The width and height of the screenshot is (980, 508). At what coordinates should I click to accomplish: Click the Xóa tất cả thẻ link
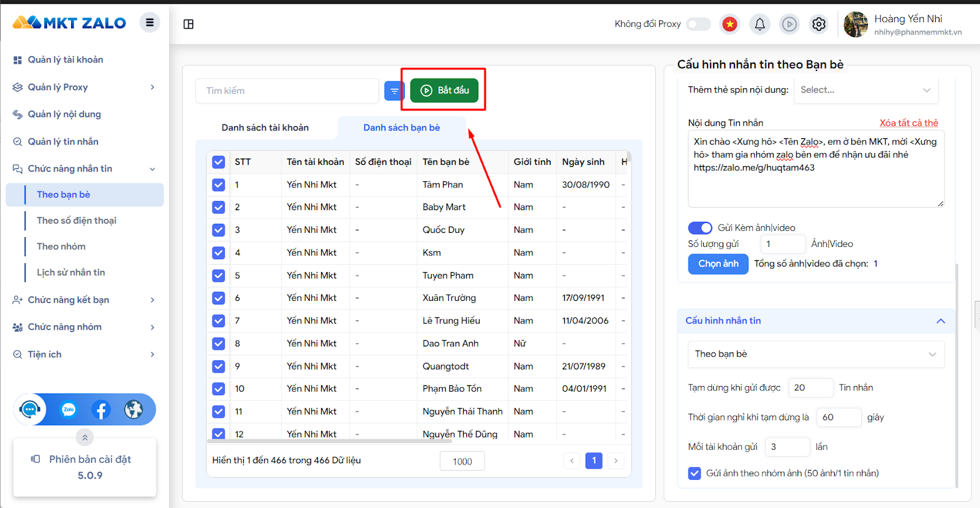coord(909,123)
